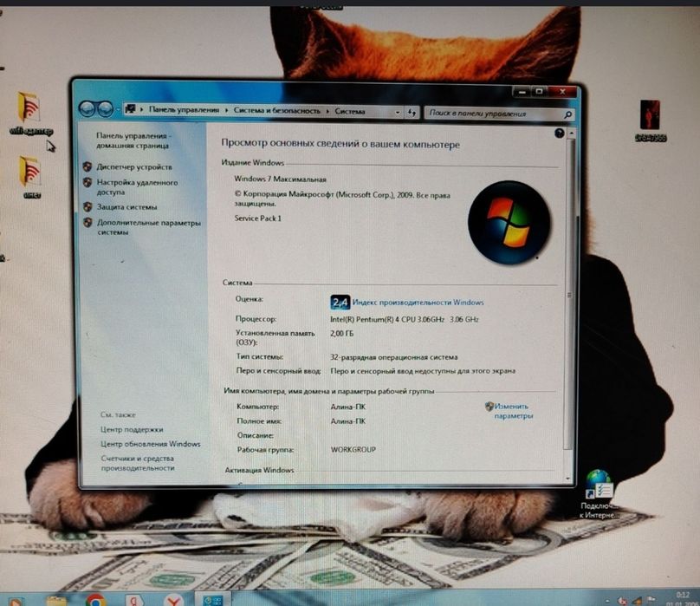Click the computer icon in address bar
This screenshot has height=606, width=700.
pos(130,108)
